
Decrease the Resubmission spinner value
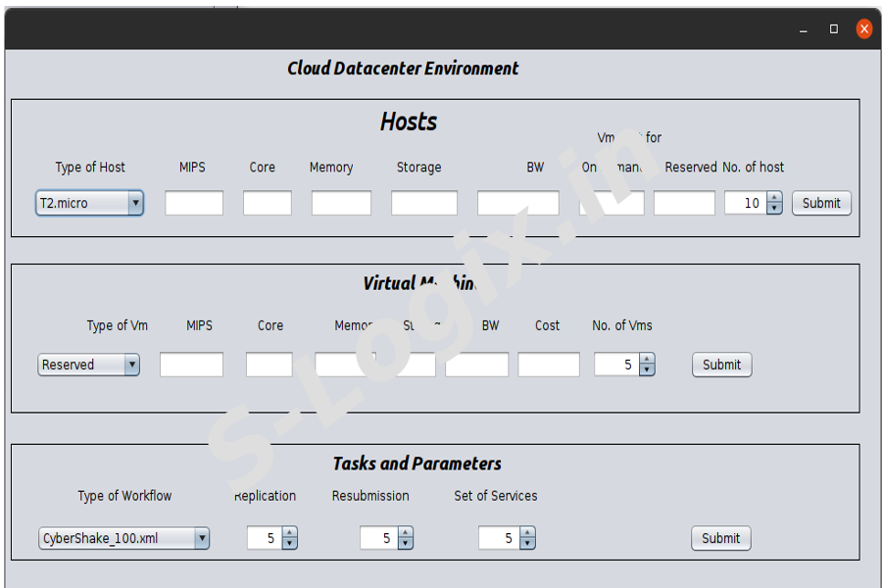(x=406, y=544)
